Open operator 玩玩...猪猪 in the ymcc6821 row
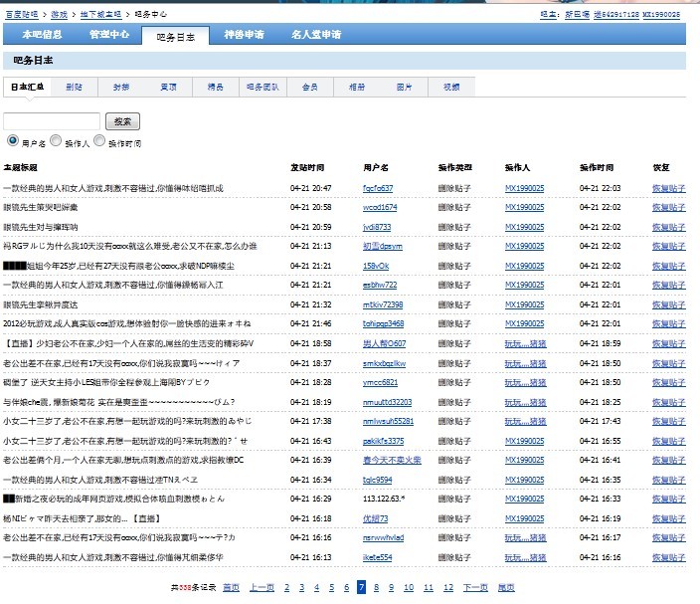Viewport: 700px width, 604px height. (525, 382)
